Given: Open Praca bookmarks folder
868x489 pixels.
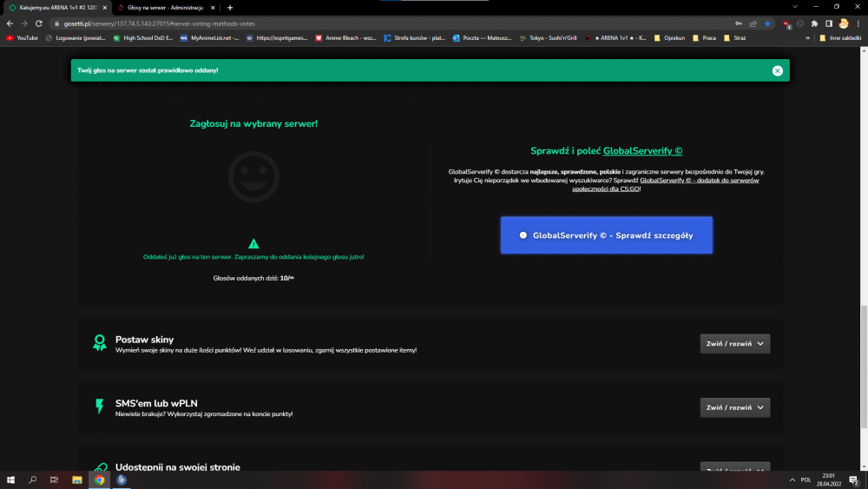Looking at the screenshot, I should tap(704, 38).
